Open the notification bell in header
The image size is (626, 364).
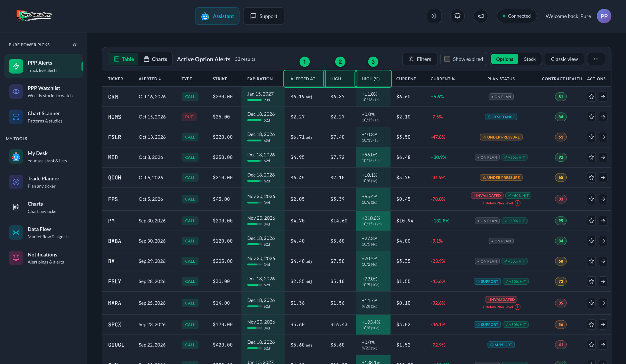pyautogui.click(x=457, y=16)
